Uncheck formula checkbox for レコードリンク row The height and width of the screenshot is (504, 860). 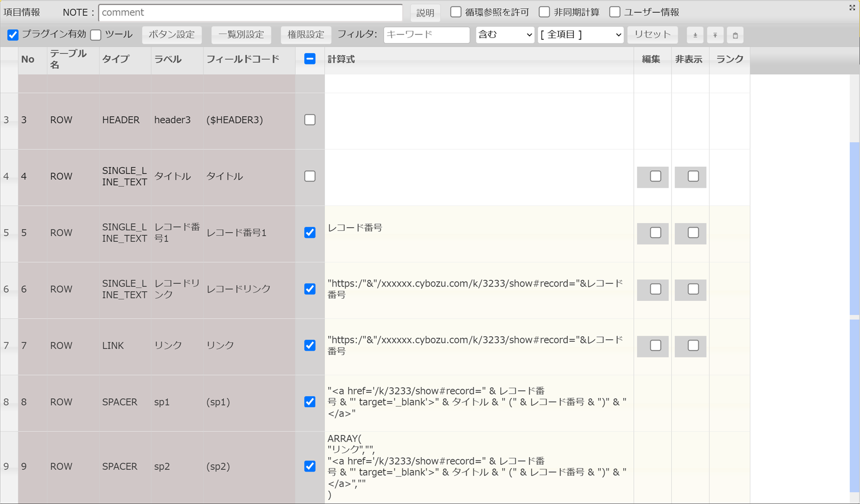pyautogui.click(x=310, y=289)
